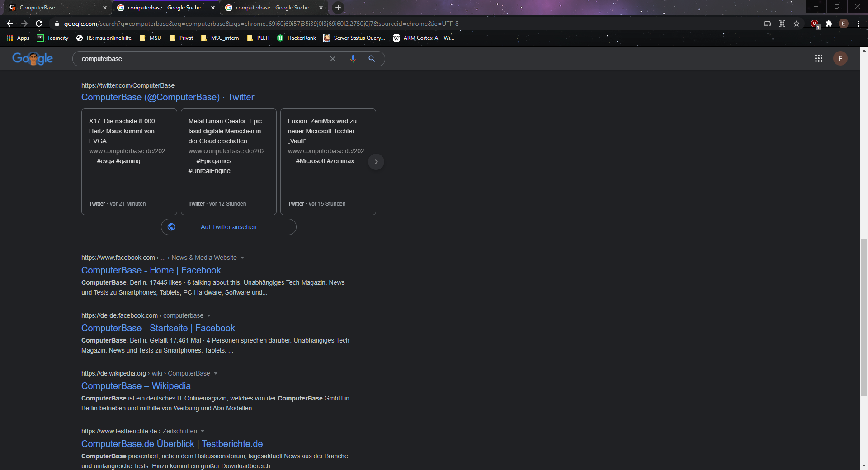
Task: Open Google account avatar E on page
Action: point(840,58)
